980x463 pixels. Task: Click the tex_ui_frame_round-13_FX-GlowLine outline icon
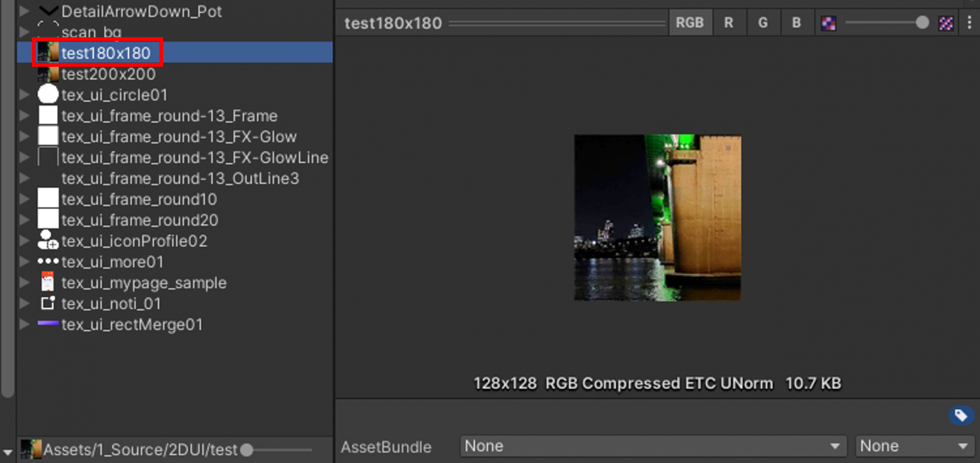48,157
